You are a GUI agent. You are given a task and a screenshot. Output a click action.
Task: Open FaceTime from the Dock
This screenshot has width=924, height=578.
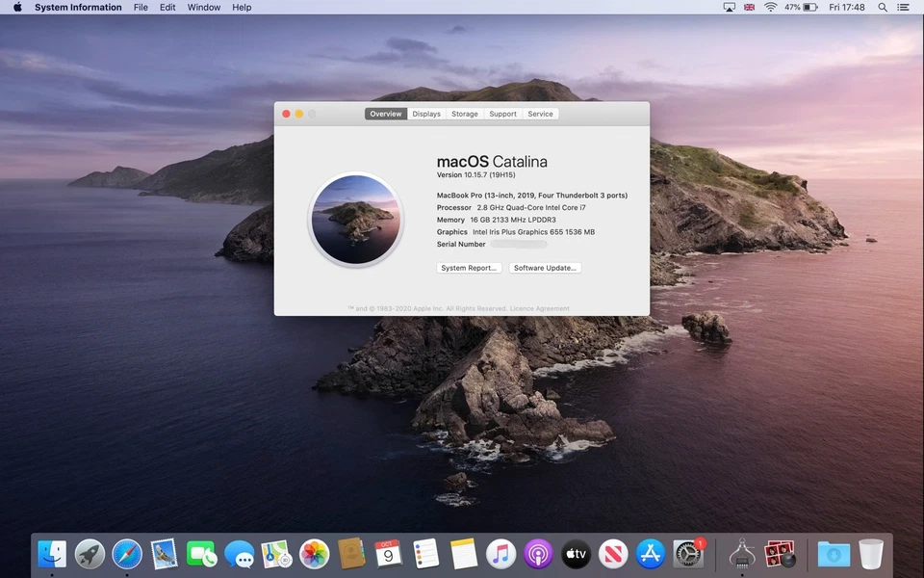pyautogui.click(x=201, y=555)
